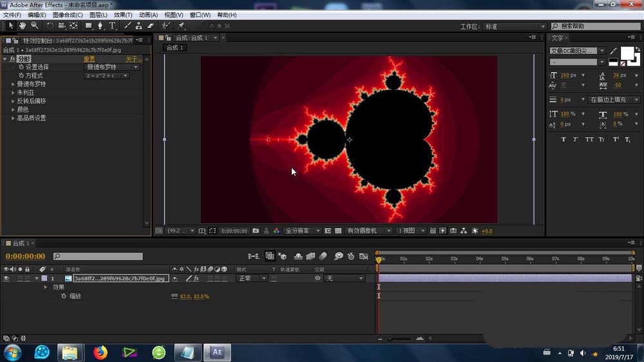The image size is (644, 362).
Task: Hide layer 1 using eye icon
Action: tap(6, 278)
